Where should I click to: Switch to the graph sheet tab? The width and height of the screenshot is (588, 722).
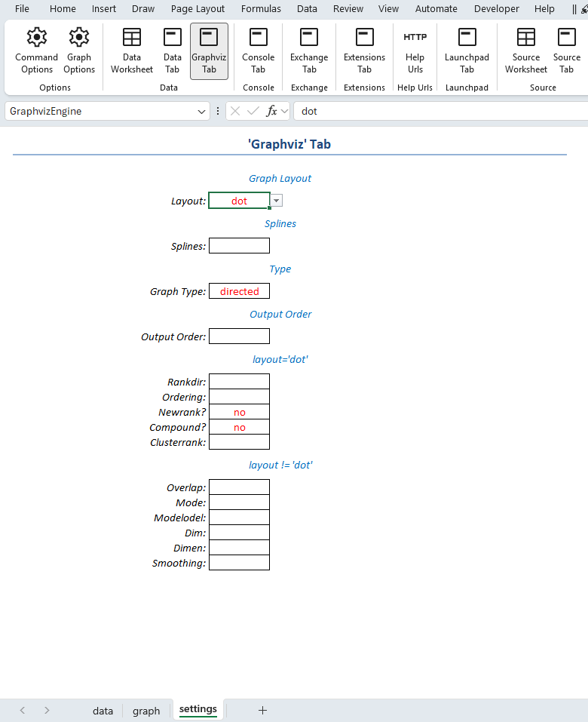[x=146, y=711]
